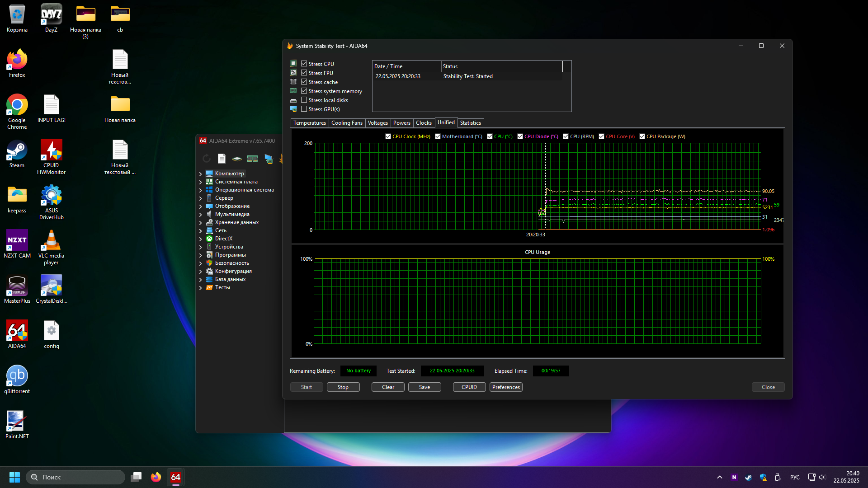Switch to the Powers tab
The width and height of the screenshot is (868, 488).
click(x=402, y=123)
